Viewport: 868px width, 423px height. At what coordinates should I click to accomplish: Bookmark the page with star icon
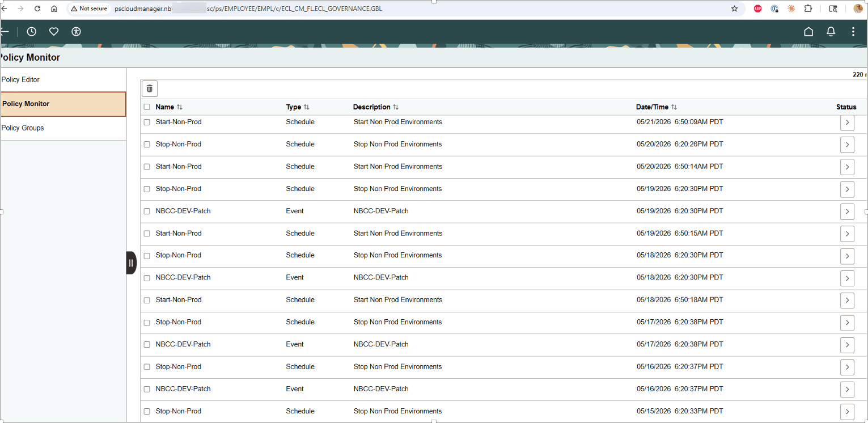pos(735,9)
